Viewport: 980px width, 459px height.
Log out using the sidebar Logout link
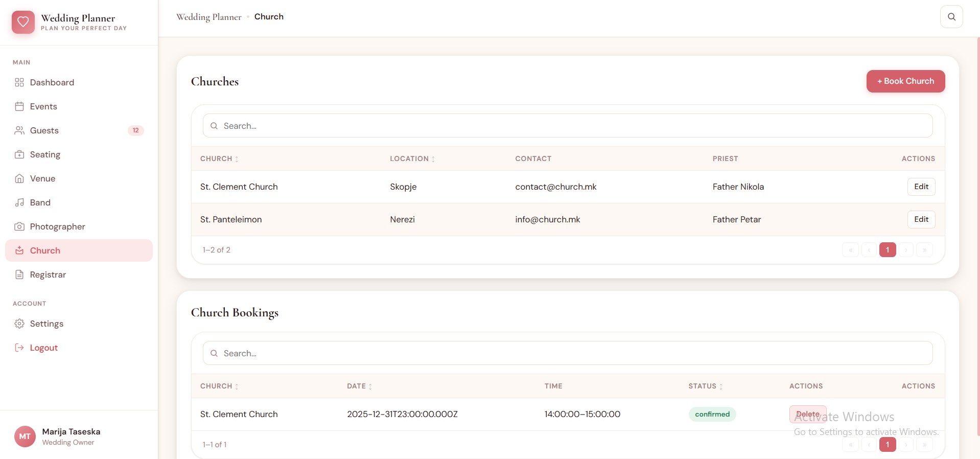pos(43,348)
